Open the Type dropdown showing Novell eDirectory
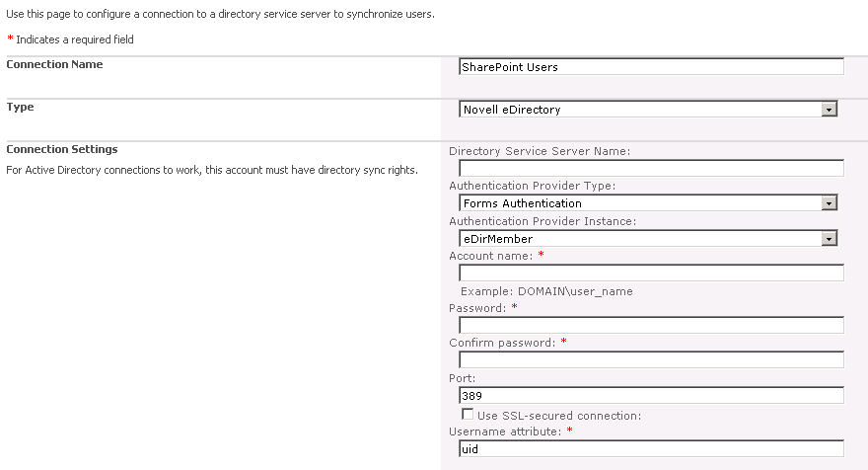Screen dimensions: 868x470 click(x=648, y=110)
